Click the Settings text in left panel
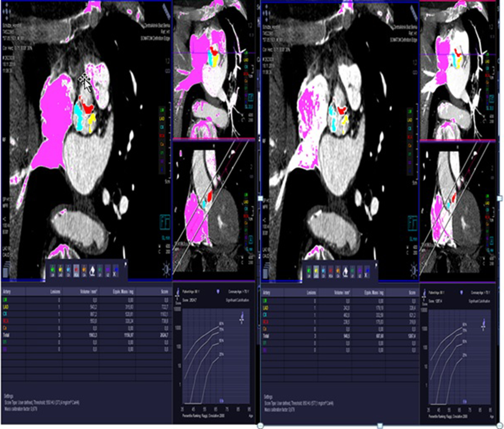504x429 pixels. pyautogui.click(x=8, y=396)
